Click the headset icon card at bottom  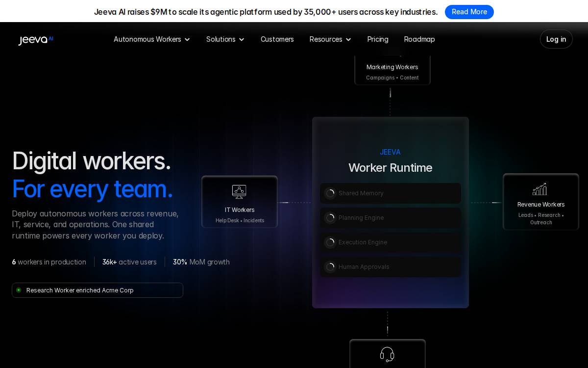(387, 354)
